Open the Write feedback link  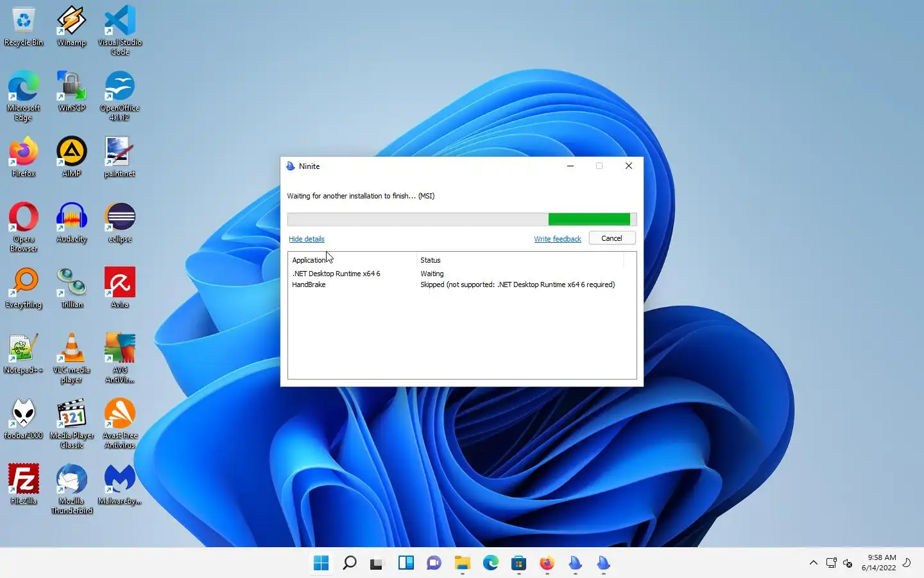(x=557, y=239)
